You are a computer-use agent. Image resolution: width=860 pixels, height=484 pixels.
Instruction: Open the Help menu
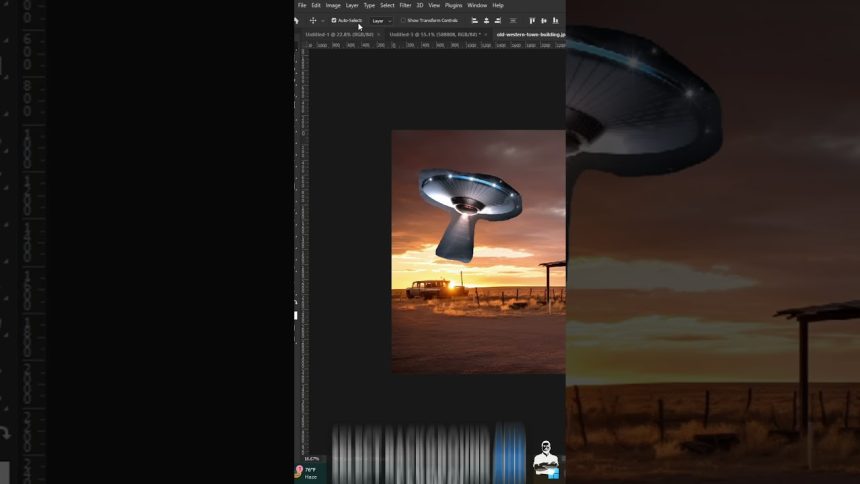(x=497, y=5)
